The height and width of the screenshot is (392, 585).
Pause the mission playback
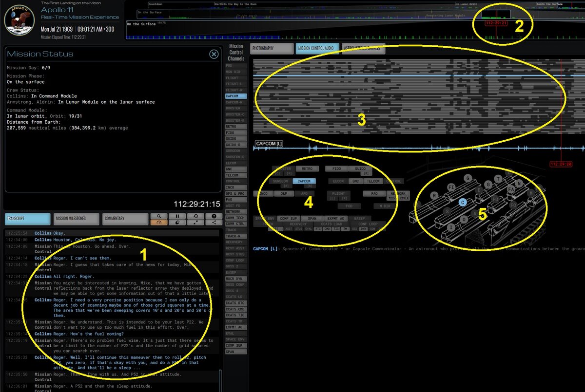coord(177,216)
